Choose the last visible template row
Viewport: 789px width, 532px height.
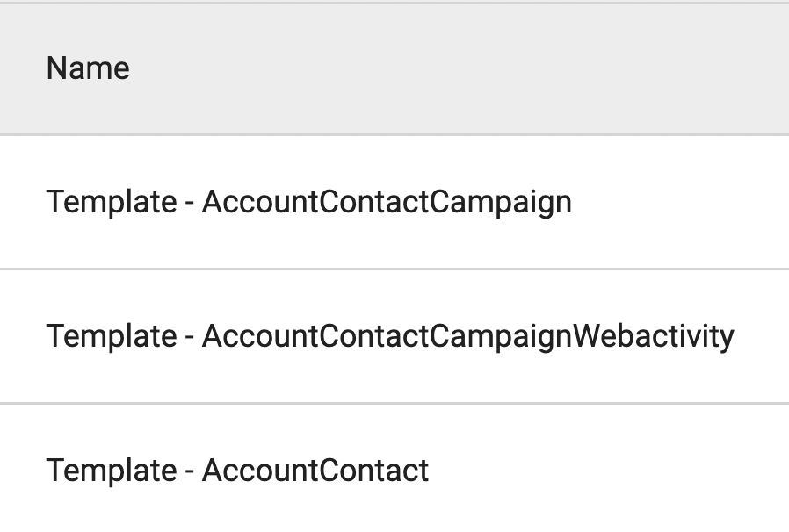click(237, 471)
